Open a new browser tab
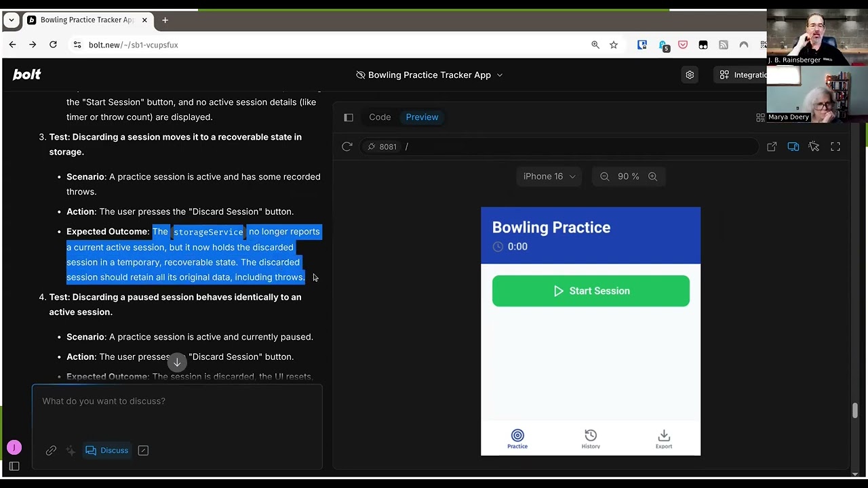 coord(165,20)
